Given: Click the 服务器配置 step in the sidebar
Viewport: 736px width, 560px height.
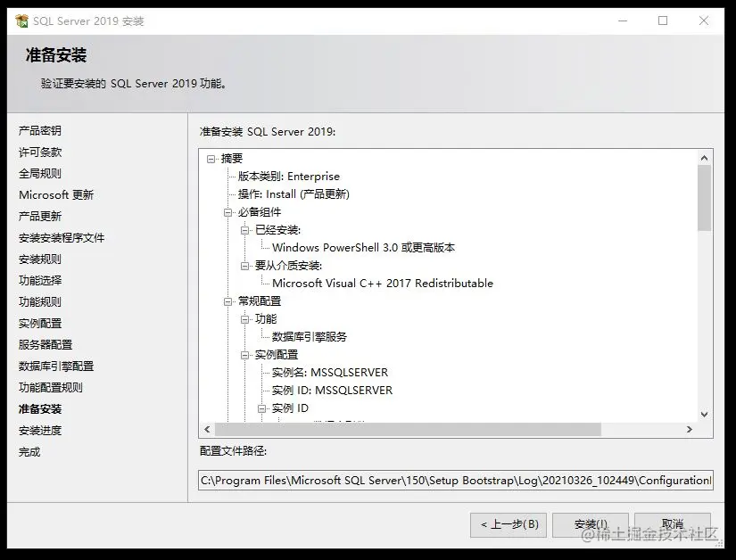Looking at the screenshot, I should [x=45, y=345].
